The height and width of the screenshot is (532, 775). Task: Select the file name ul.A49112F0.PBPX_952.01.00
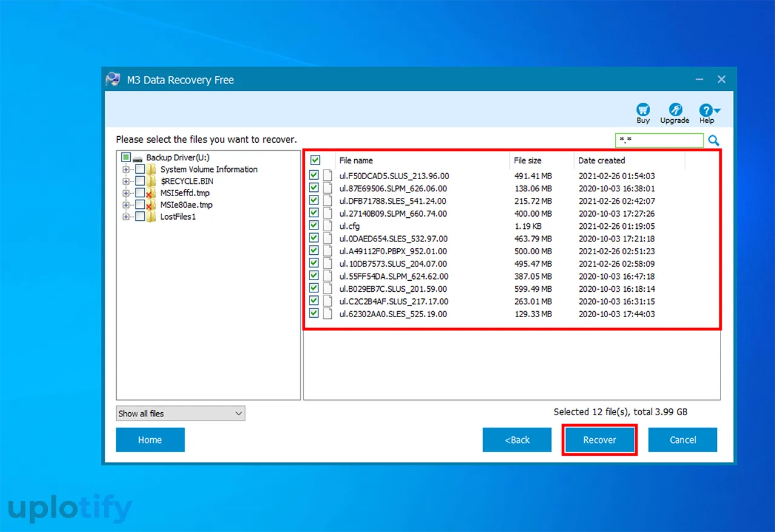tap(393, 251)
